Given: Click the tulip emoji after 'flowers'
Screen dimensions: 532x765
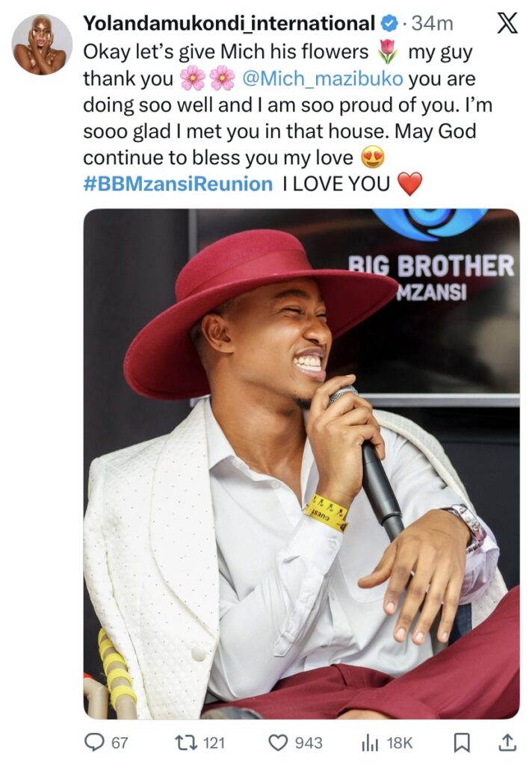Looking at the screenshot, I should pyautogui.click(x=386, y=52).
